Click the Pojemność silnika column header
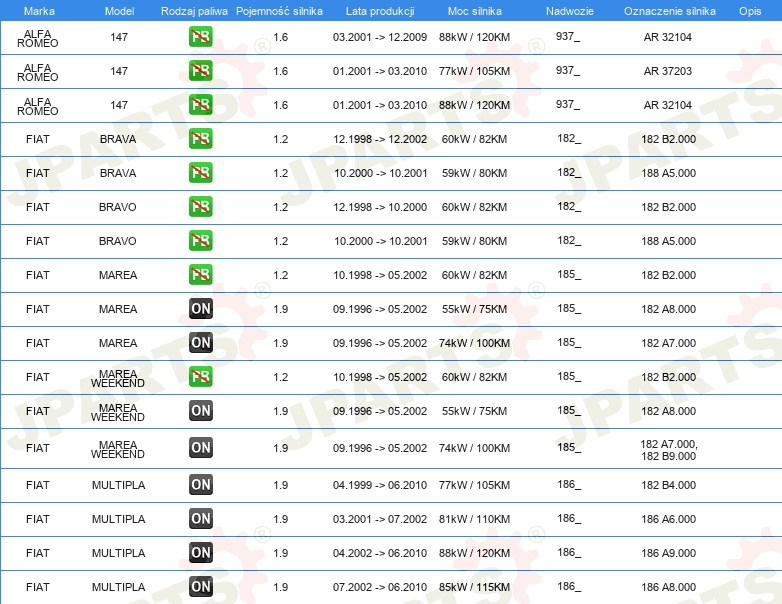782x604 pixels. coord(279,11)
